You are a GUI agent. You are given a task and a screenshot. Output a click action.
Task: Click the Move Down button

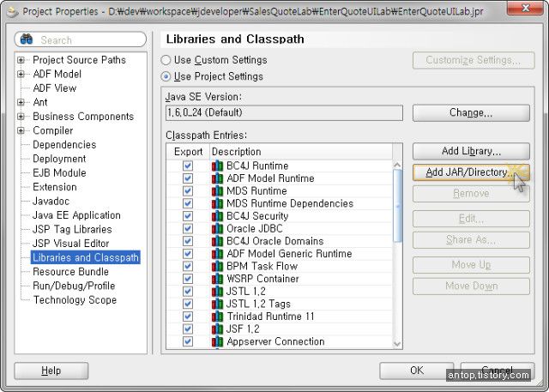tap(471, 286)
